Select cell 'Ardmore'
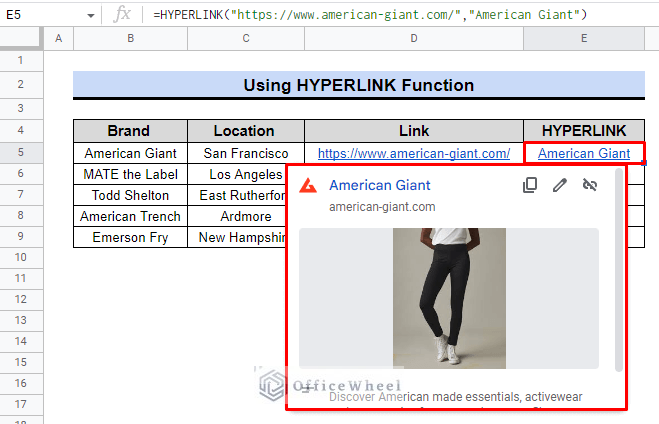The width and height of the screenshot is (659, 424). (237, 216)
